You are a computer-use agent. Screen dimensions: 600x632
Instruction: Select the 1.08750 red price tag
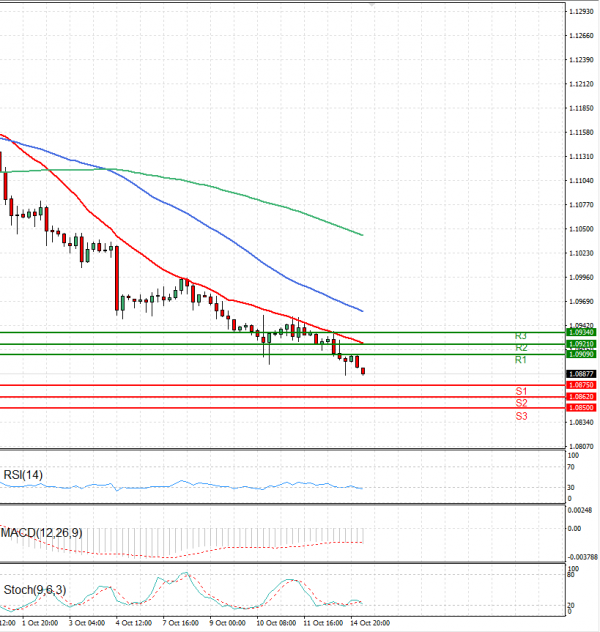click(x=581, y=385)
